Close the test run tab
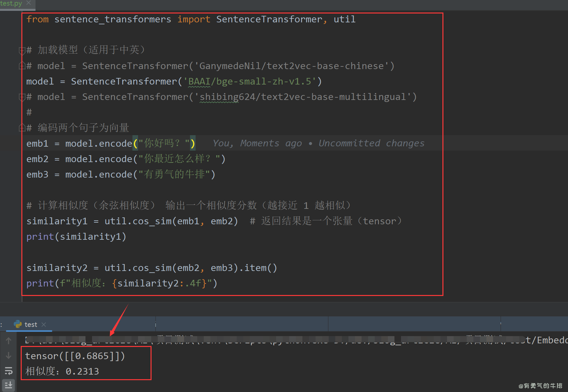 pyautogui.click(x=44, y=324)
